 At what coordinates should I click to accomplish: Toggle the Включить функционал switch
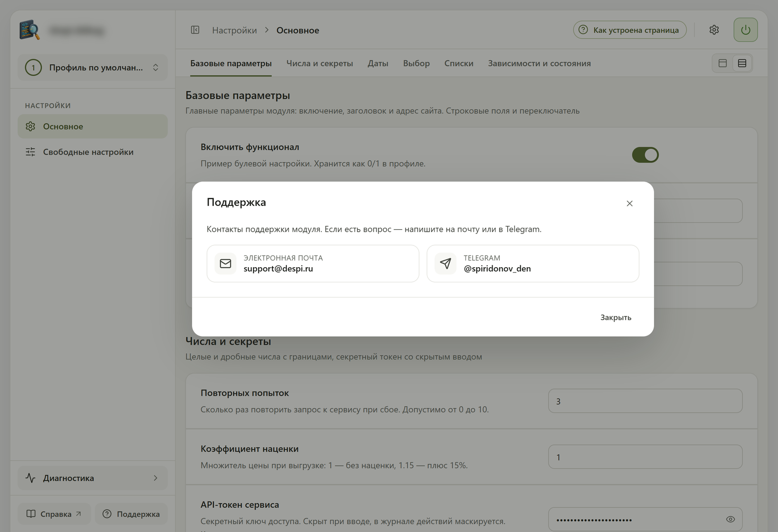(645, 155)
